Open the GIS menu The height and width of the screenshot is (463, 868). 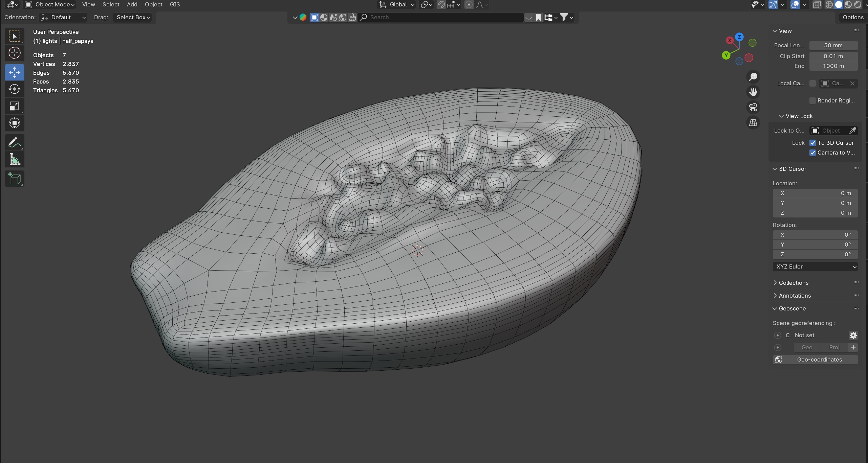click(175, 5)
